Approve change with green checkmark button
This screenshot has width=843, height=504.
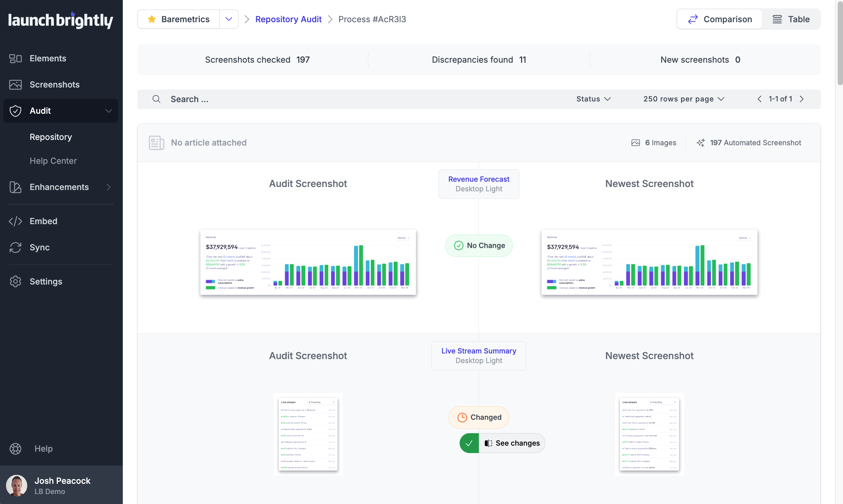pyautogui.click(x=469, y=443)
